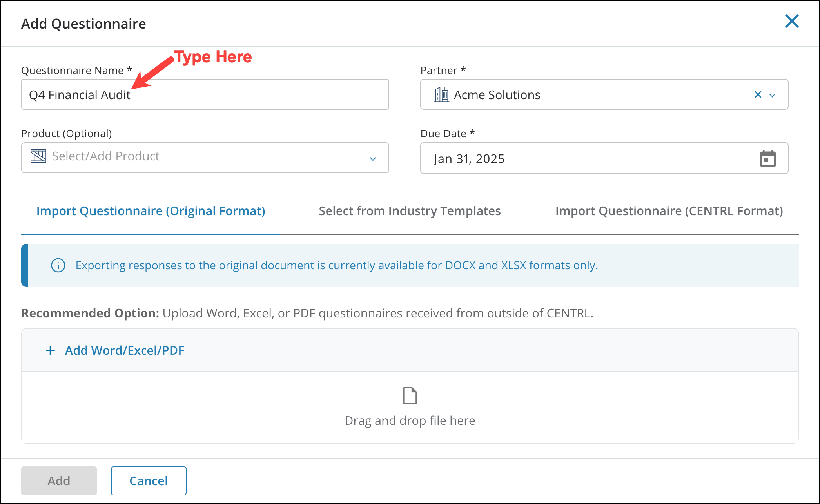Select the Import Questionnaire (Original Format) tab

151,211
